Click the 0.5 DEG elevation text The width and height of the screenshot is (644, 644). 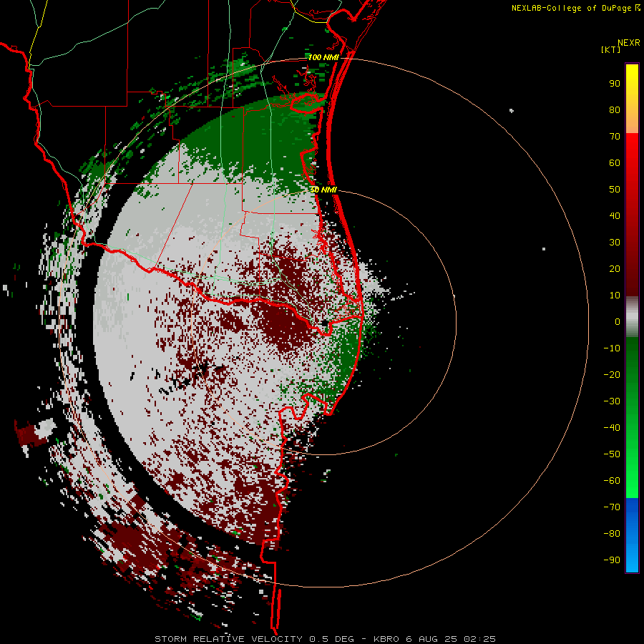pos(331,639)
